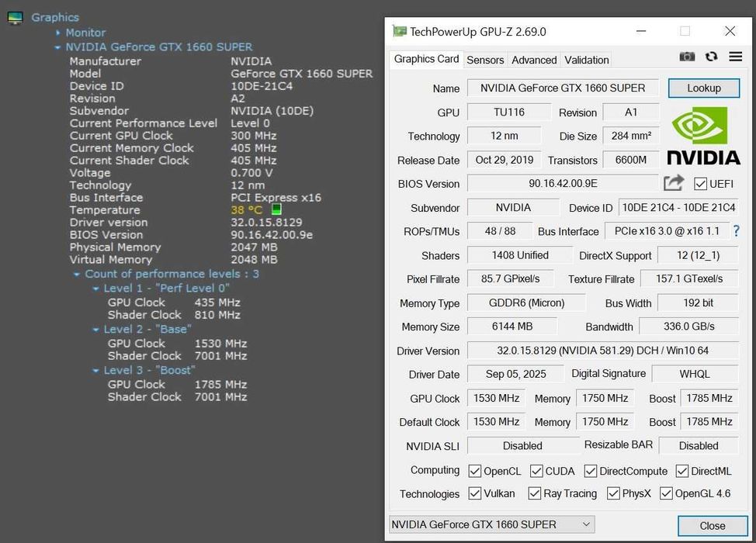The image size is (756, 543).
Task: Click the NVIDIA SLI Disabled field
Action: pos(523,446)
